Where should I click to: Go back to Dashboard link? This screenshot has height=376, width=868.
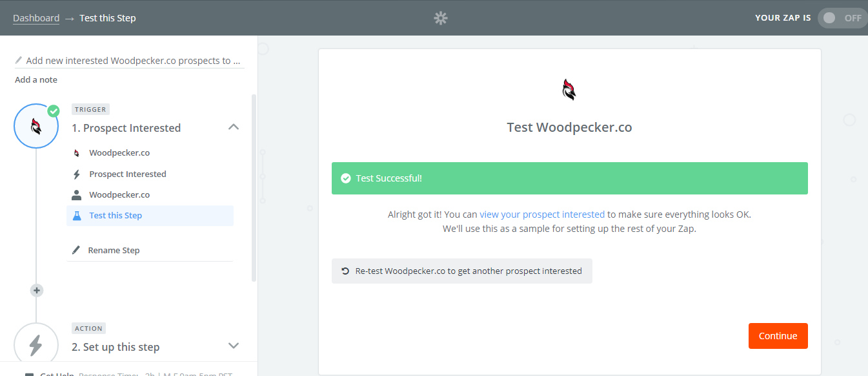[36, 18]
